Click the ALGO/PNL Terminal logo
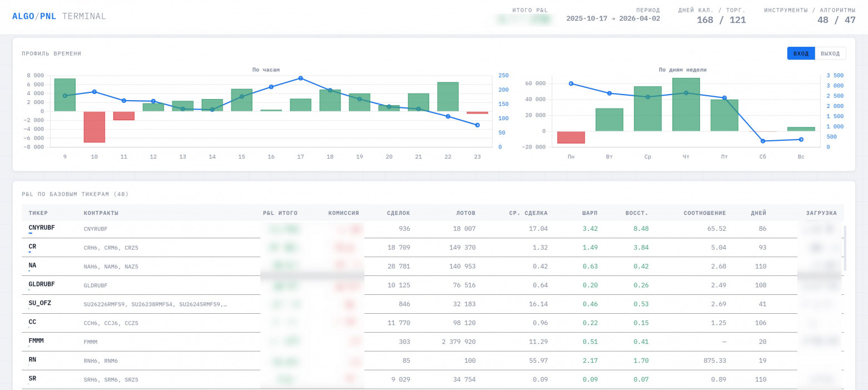 [59, 16]
